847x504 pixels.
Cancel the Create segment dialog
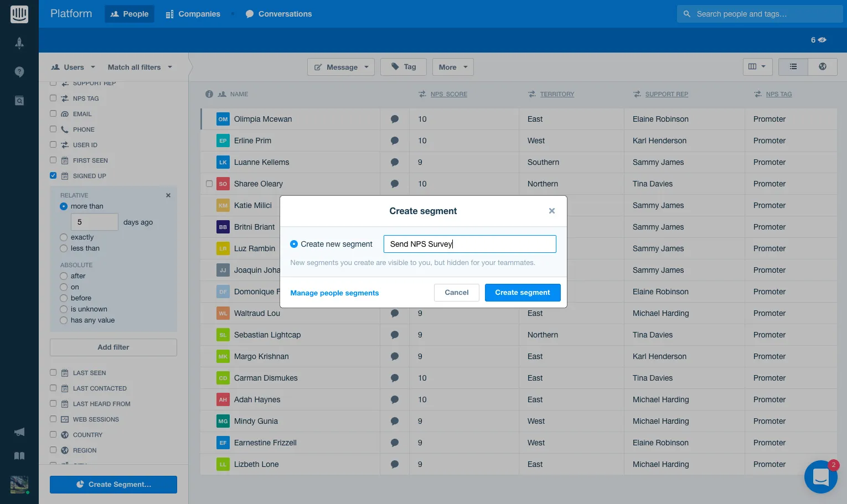tap(457, 293)
